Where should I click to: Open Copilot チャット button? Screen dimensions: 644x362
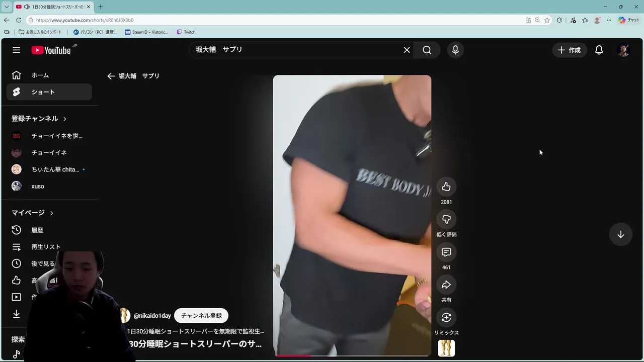(629, 20)
